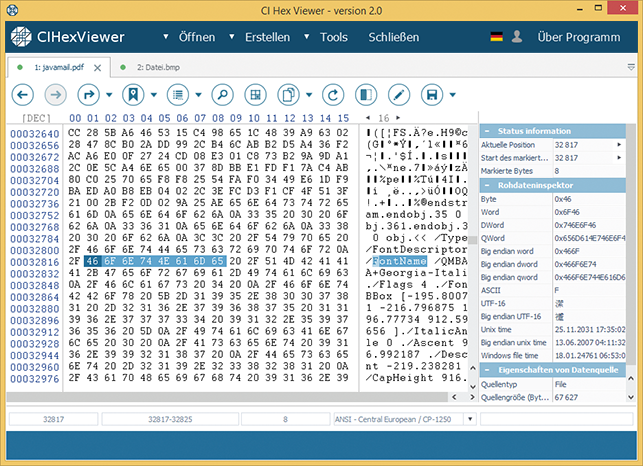Click the range field showing 32817-32825
The width and height of the screenshot is (643, 466).
[170, 419]
